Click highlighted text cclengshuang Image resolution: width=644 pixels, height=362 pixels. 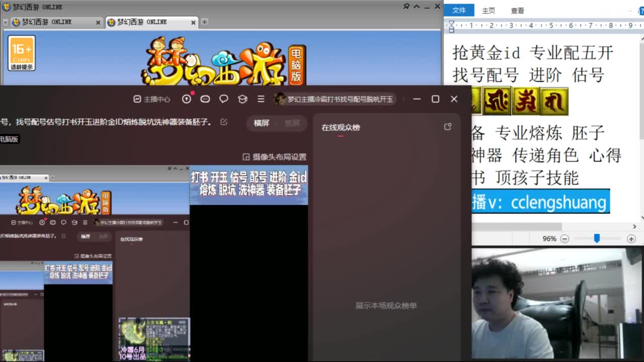click(x=558, y=202)
